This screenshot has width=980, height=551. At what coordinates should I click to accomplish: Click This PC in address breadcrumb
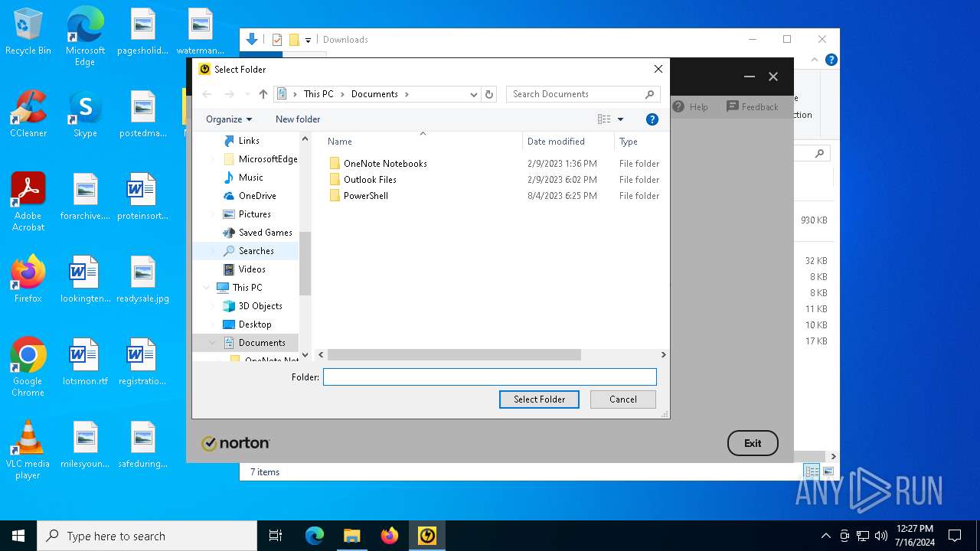(318, 94)
